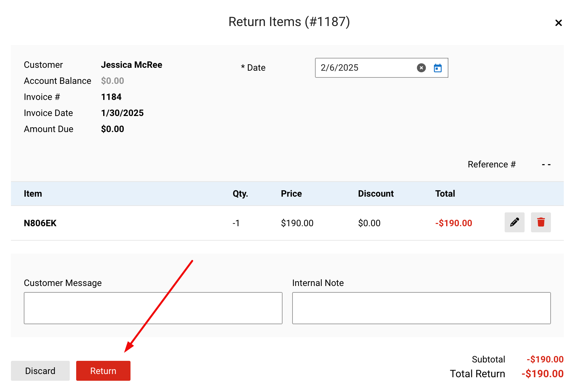Image resolution: width=576 pixels, height=392 pixels.
Task: Delete the N806EK line item
Action: 541,222
